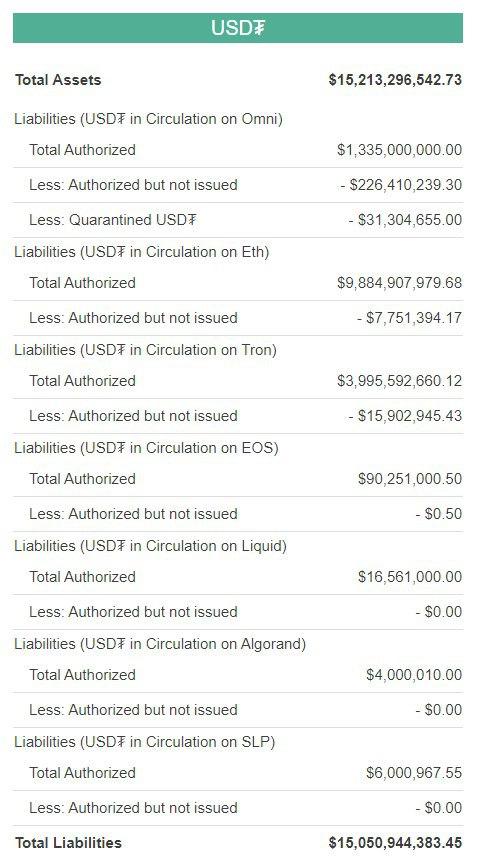478x864 pixels.
Task: Click the Omni Total Authorized $1,335,000,000.00 value
Action: click(400, 150)
